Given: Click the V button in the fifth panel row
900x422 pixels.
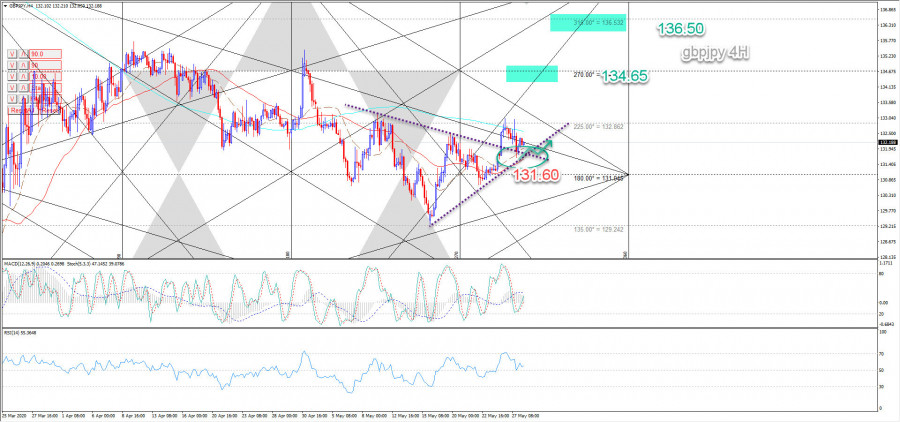Looking at the screenshot, I should (12, 98).
